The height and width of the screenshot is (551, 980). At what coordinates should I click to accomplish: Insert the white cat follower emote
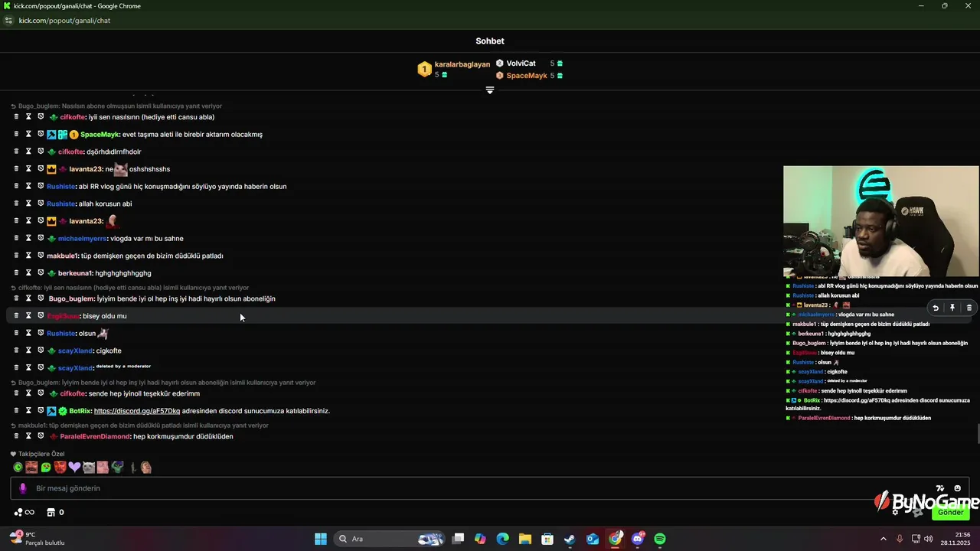point(89,467)
